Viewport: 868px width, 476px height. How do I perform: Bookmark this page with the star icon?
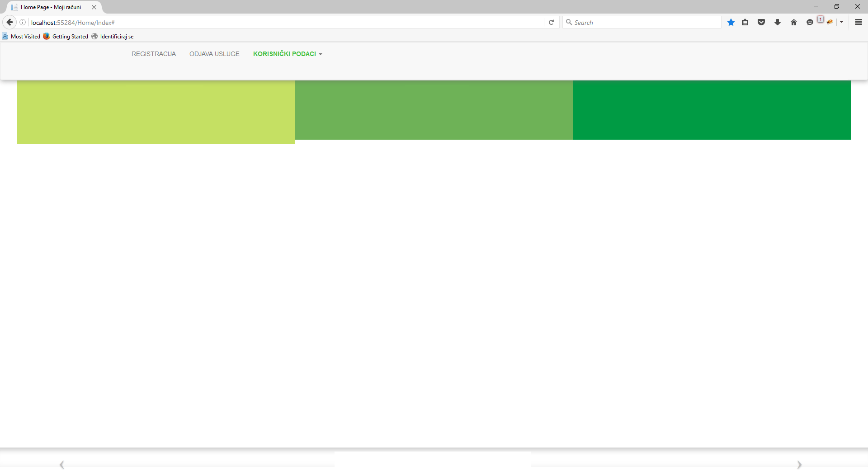tap(731, 22)
